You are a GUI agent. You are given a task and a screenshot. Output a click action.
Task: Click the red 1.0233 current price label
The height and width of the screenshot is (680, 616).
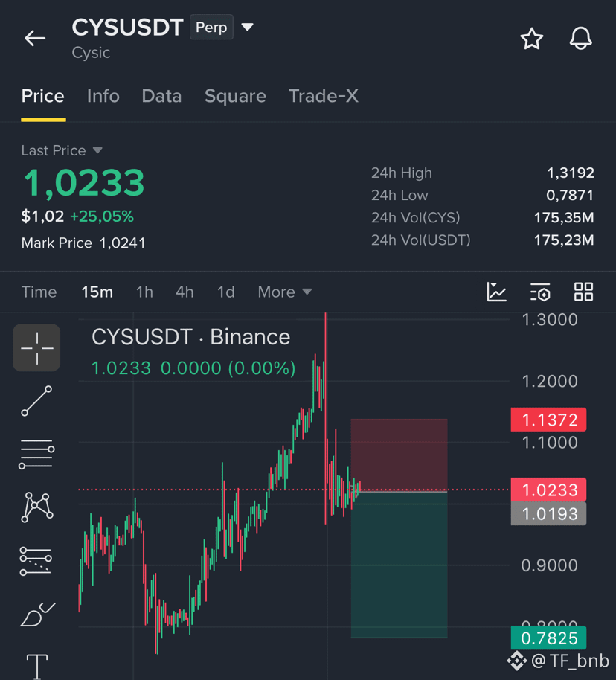549,490
